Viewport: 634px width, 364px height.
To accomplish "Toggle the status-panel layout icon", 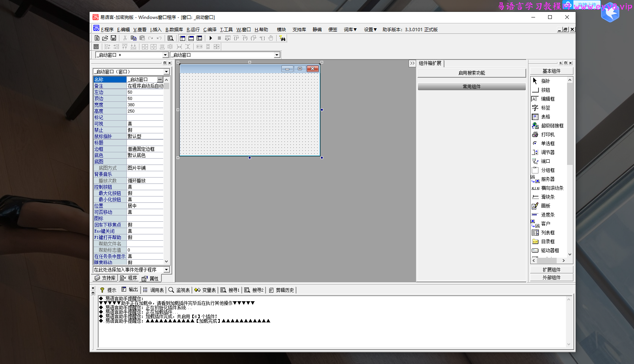I will [191, 38].
